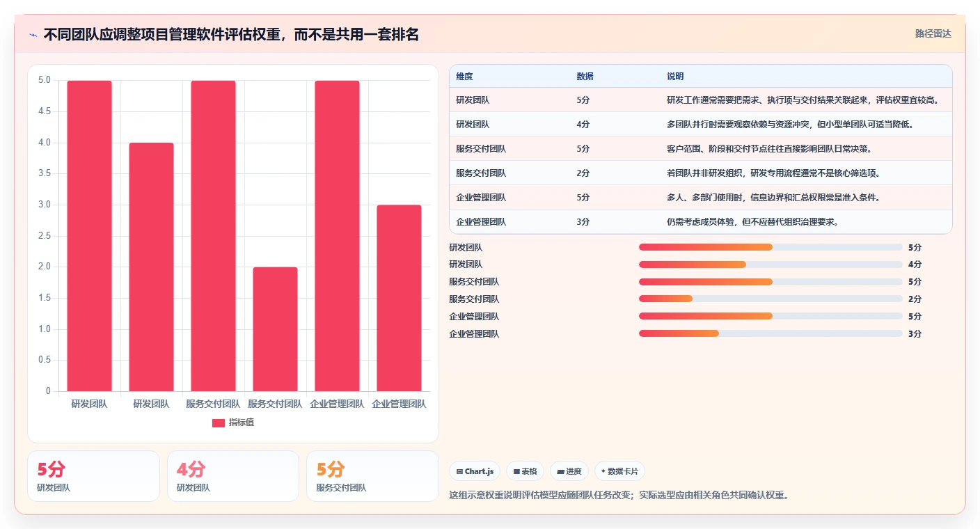Click the 表格 tag chip
980x529 pixels.
(x=525, y=471)
